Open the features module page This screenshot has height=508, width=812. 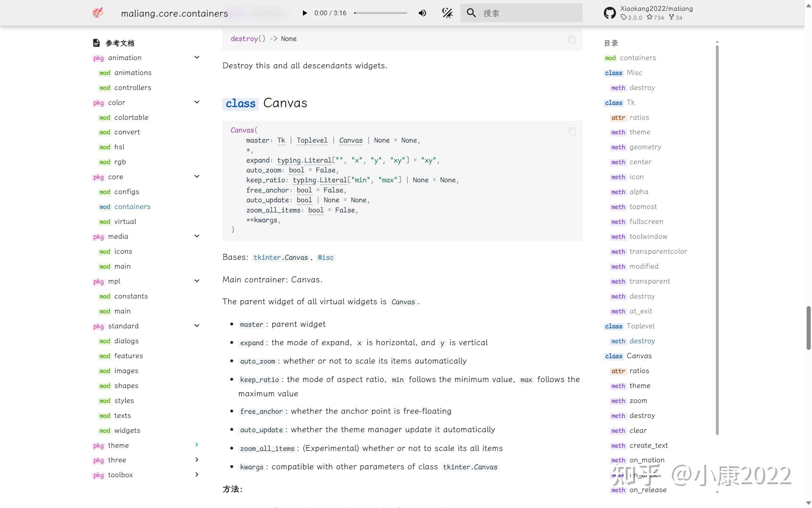pos(121,356)
